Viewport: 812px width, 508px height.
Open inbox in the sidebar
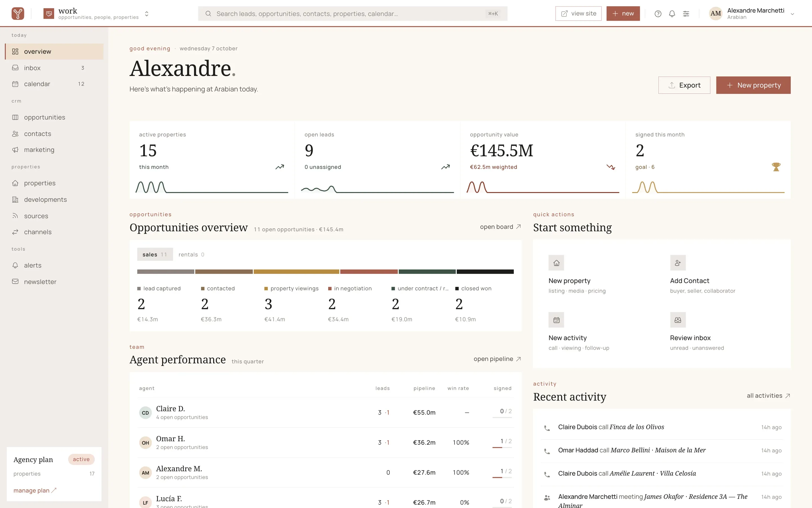pos(54,68)
